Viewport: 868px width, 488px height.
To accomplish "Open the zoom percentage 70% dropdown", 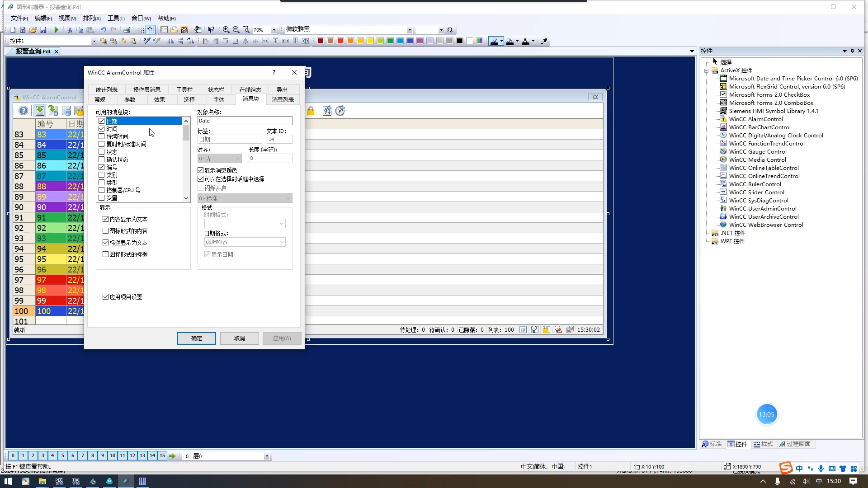I will pos(274,30).
